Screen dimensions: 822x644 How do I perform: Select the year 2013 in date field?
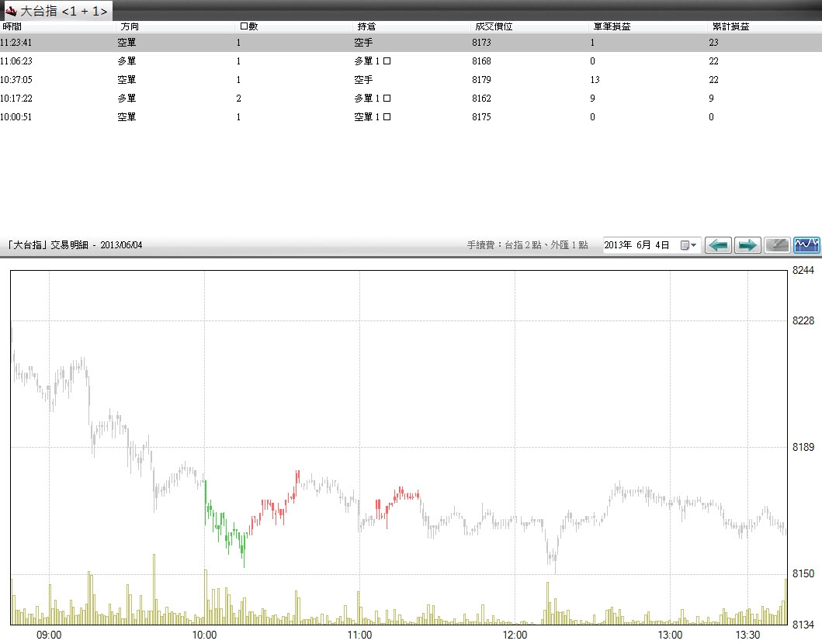tap(617, 245)
